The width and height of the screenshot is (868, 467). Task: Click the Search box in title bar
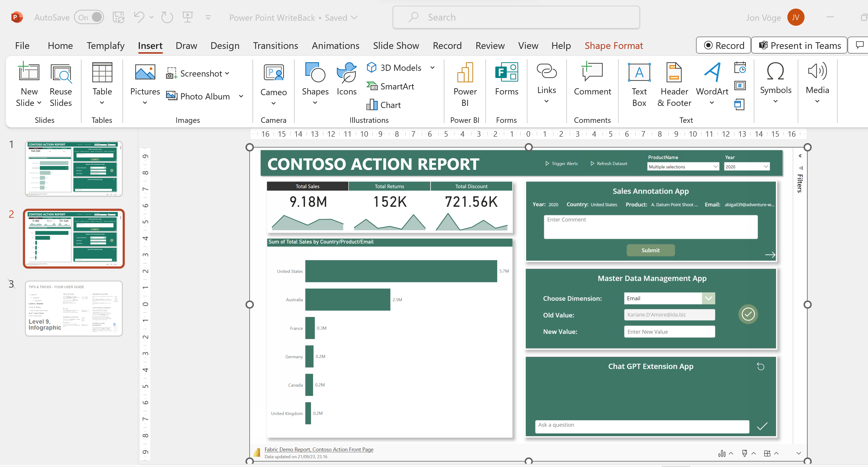pos(516,17)
